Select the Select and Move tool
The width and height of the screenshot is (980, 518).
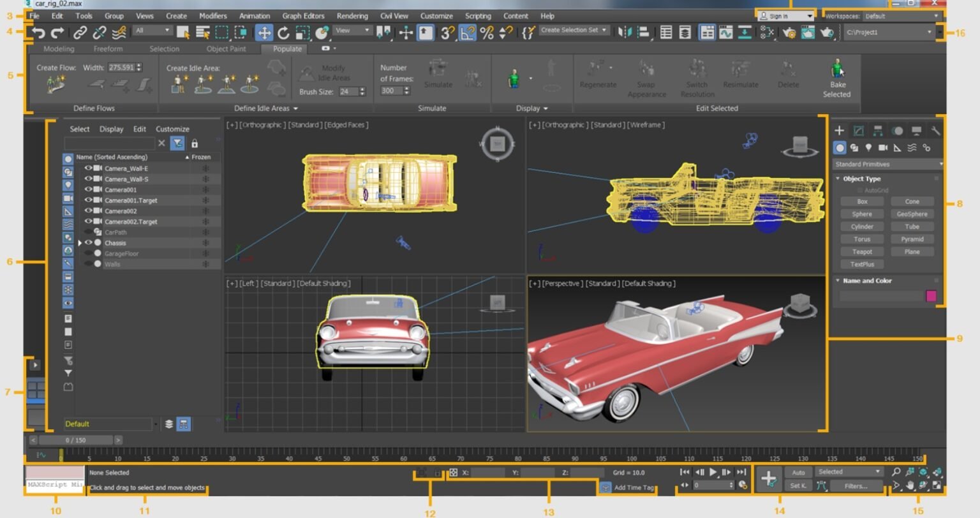(266, 31)
